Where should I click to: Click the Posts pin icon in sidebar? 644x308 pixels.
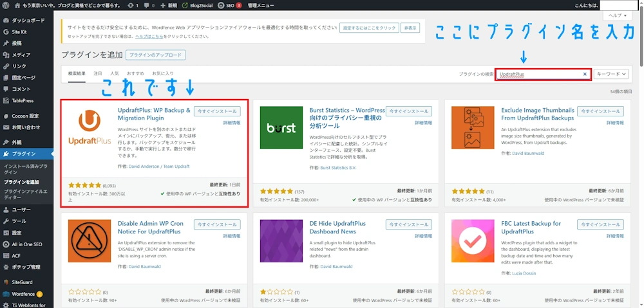coord(6,43)
